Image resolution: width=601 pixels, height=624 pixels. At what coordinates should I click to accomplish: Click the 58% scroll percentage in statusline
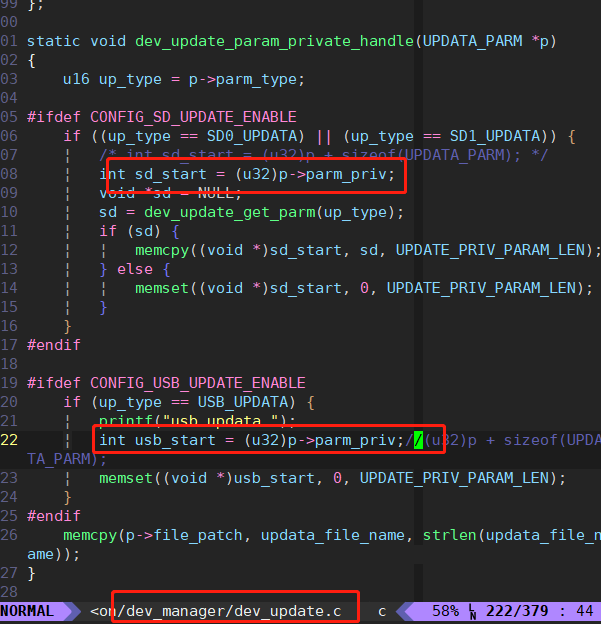(445, 611)
